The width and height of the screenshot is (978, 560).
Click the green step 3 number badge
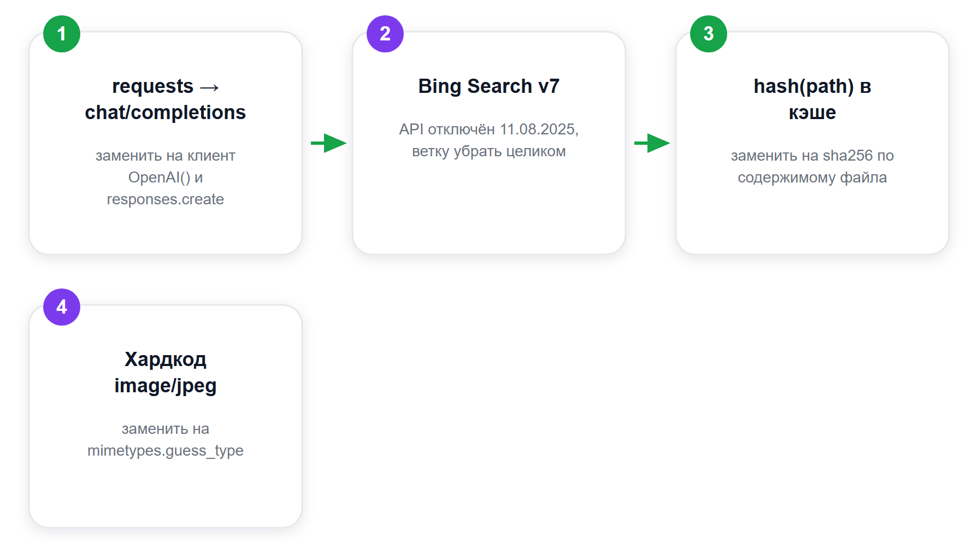pyautogui.click(x=709, y=34)
